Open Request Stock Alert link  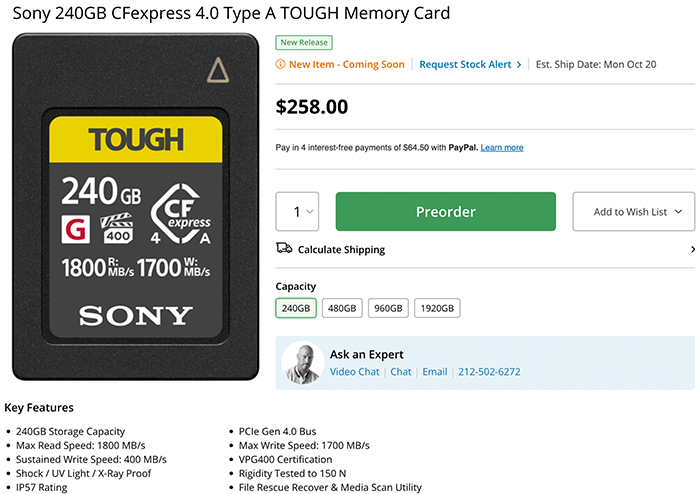pos(465,65)
